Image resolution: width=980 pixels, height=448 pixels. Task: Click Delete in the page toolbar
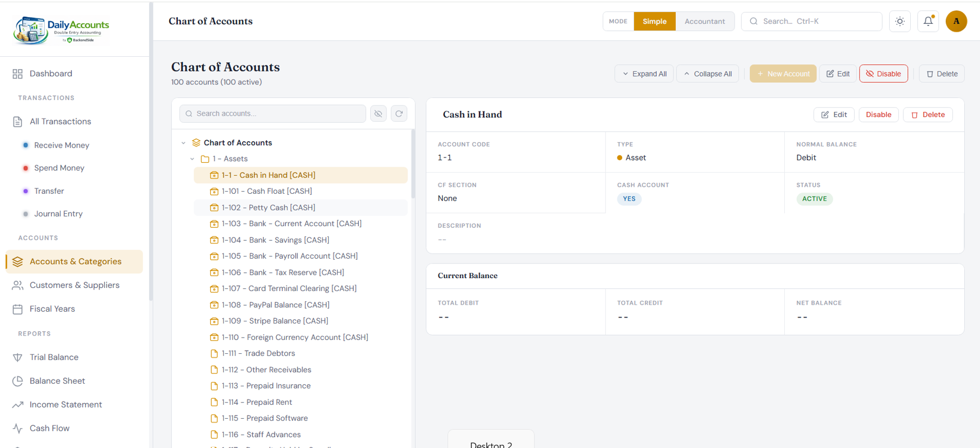pyautogui.click(x=942, y=74)
